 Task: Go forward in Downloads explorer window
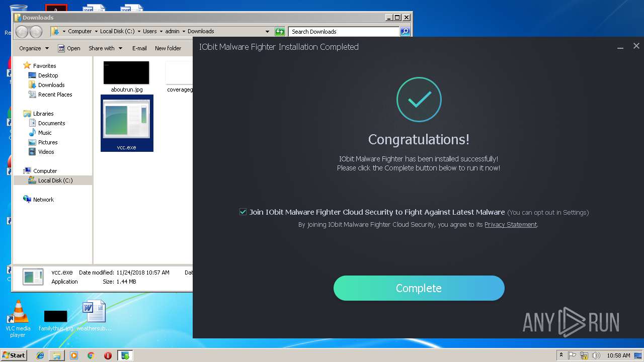click(36, 32)
